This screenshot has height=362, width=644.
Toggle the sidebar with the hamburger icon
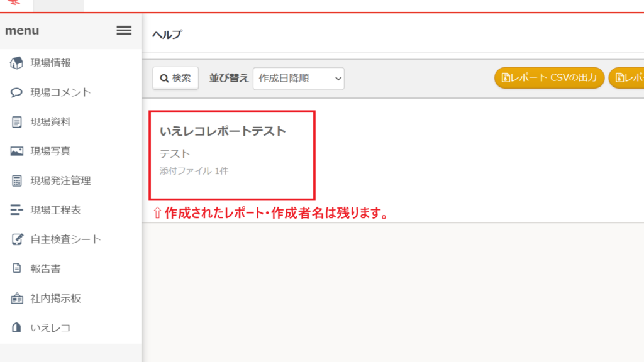(x=124, y=30)
